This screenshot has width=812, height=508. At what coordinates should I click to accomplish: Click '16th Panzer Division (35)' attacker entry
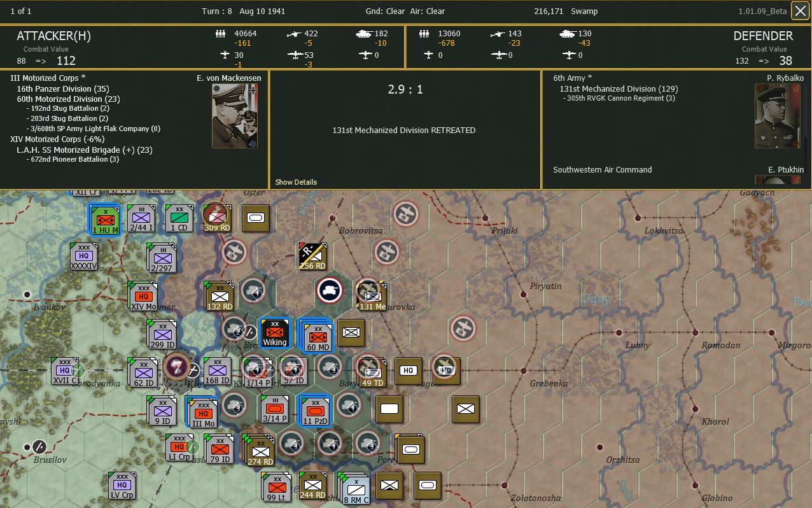[x=63, y=89]
